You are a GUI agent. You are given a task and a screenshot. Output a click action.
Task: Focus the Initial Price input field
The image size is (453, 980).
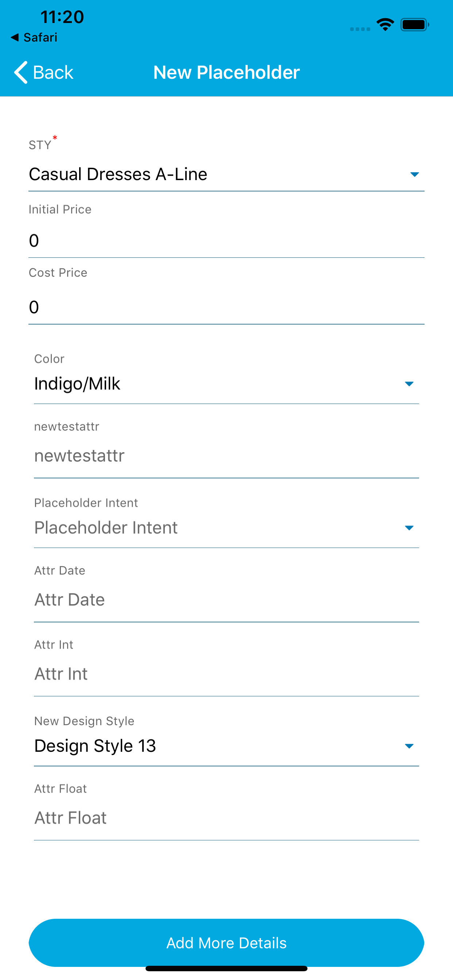point(226,241)
